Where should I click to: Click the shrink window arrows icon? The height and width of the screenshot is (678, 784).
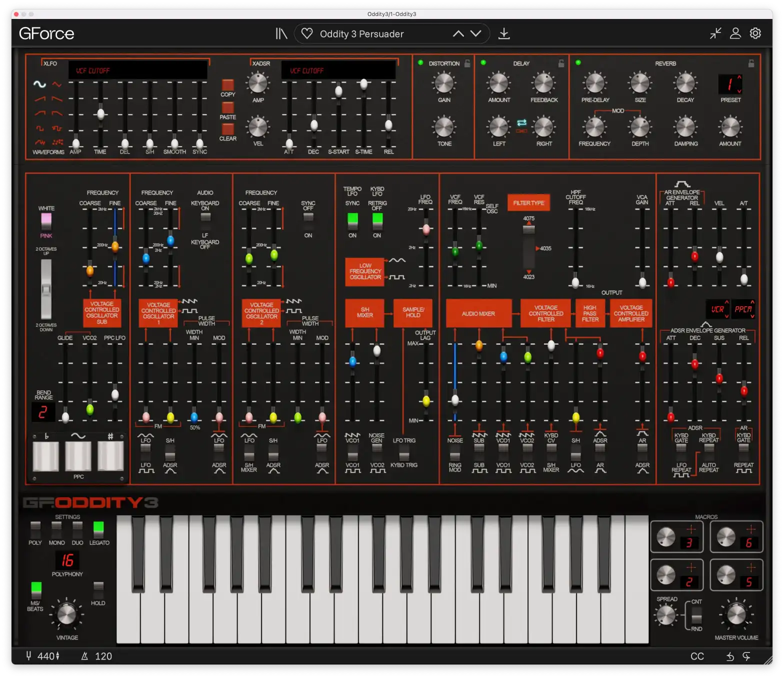click(x=715, y=34)
